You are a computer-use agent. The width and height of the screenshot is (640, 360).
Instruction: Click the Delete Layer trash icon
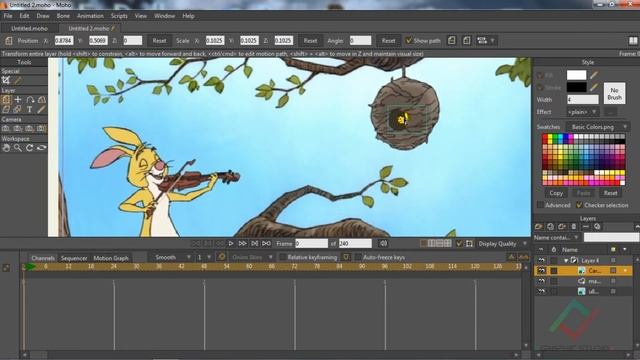[574, 227]
